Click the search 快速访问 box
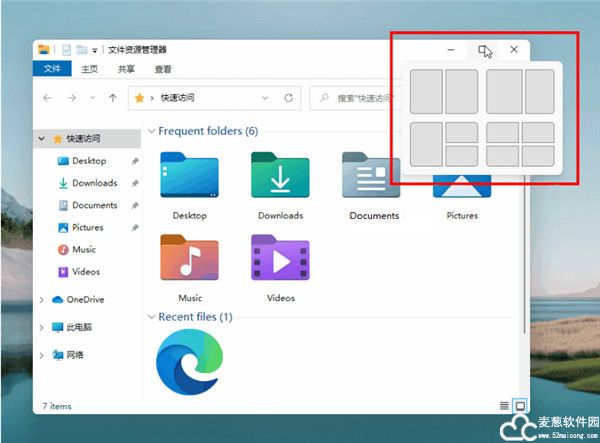Viewport: 600px width, 443px height. (x=356, y=98)
